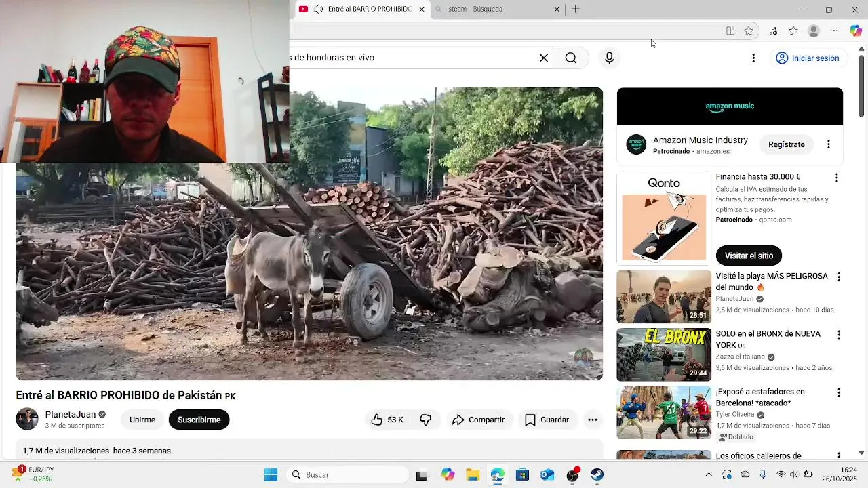Screen dimensions: 868x488
Task: Open the Edge favorites list icon
Action: (x=793, y=30)
